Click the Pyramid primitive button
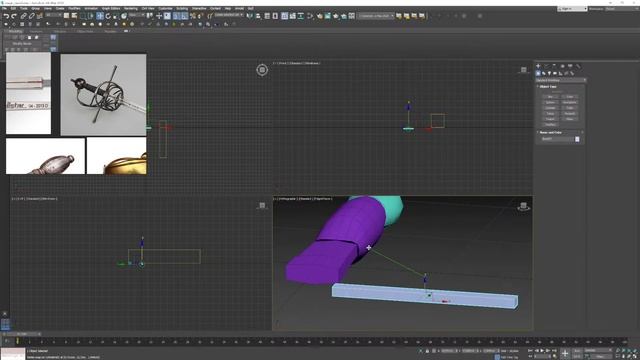The height and width of the screenshot is (360, 640). pyautogui.click(x=570, y=113)
